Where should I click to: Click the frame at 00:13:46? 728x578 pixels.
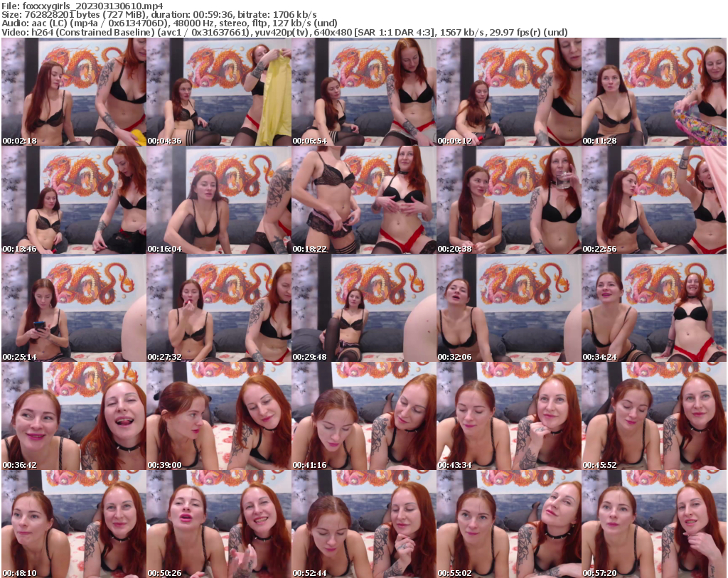pos(73,200)
